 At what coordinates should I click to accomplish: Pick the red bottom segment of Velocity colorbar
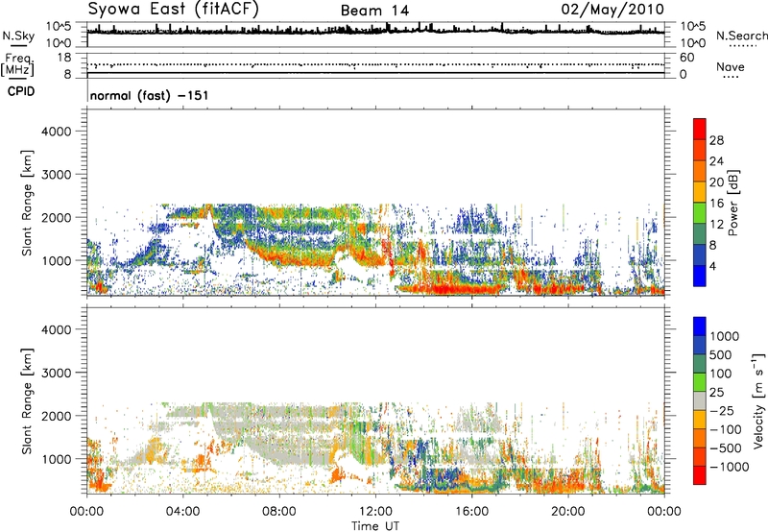(700, 475)
